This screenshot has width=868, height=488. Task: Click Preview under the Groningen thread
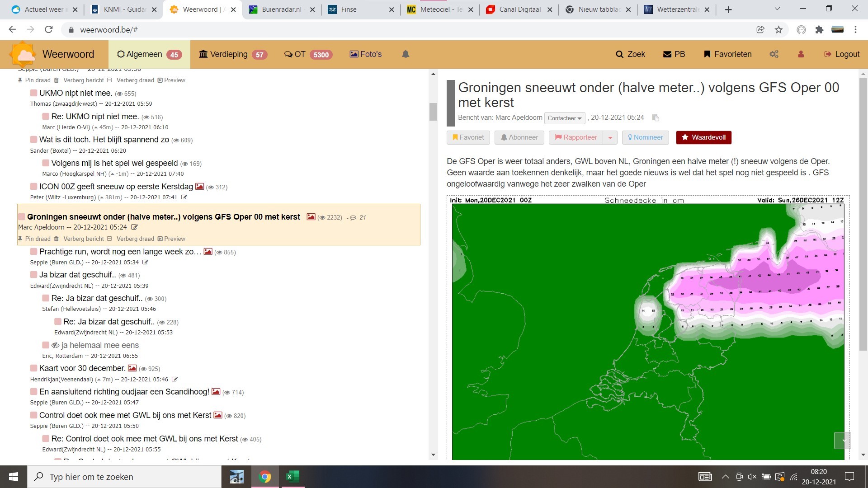click(171, 239)
